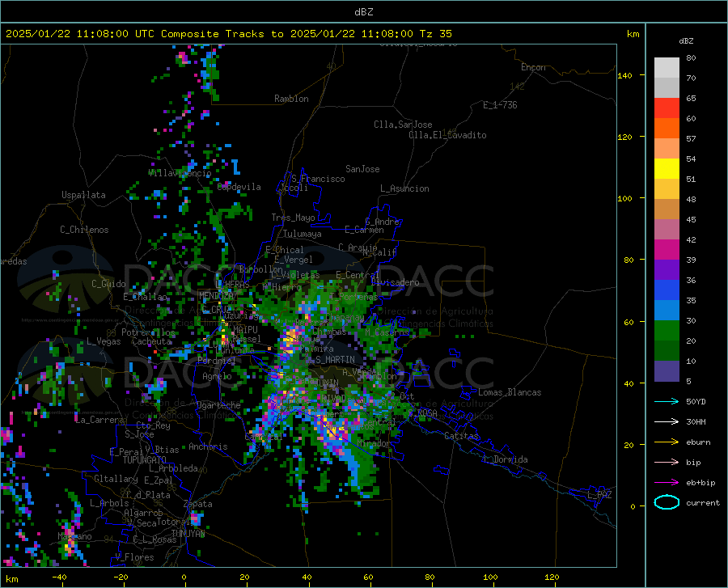Click the E_Carmen map label

point(364,230)
